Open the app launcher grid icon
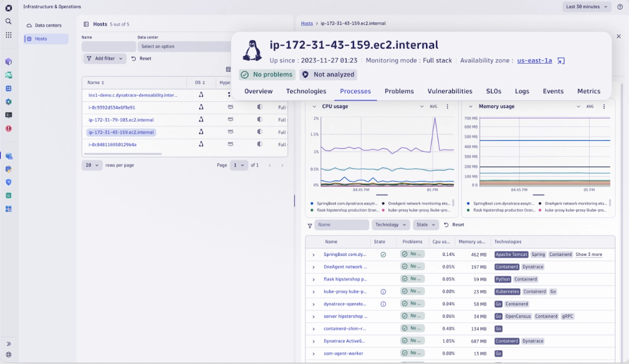 coord(8,35)
